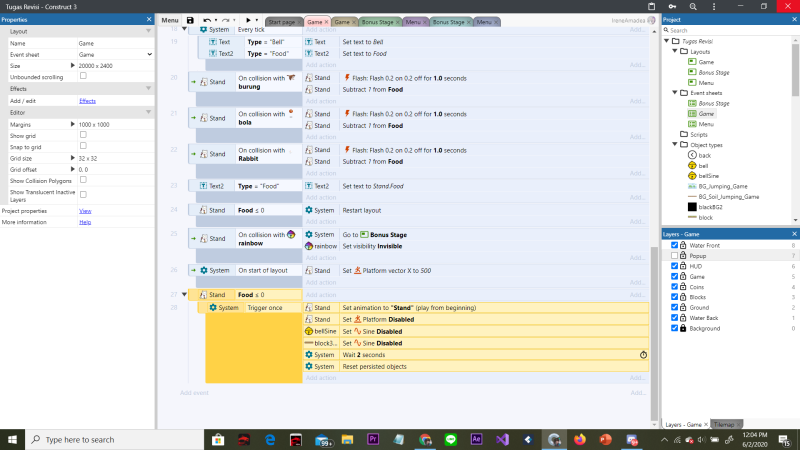The width and height of the screenshot is (800, 450).
Task: Click the clipboard icon in title bar
Action: [x=652, y=7]
